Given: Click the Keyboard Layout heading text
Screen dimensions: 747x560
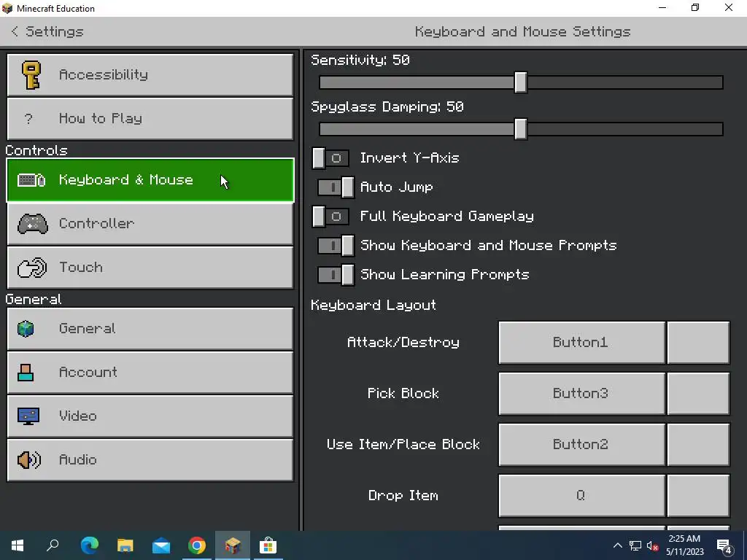Looking at the screenshot, I should point(373,306).
